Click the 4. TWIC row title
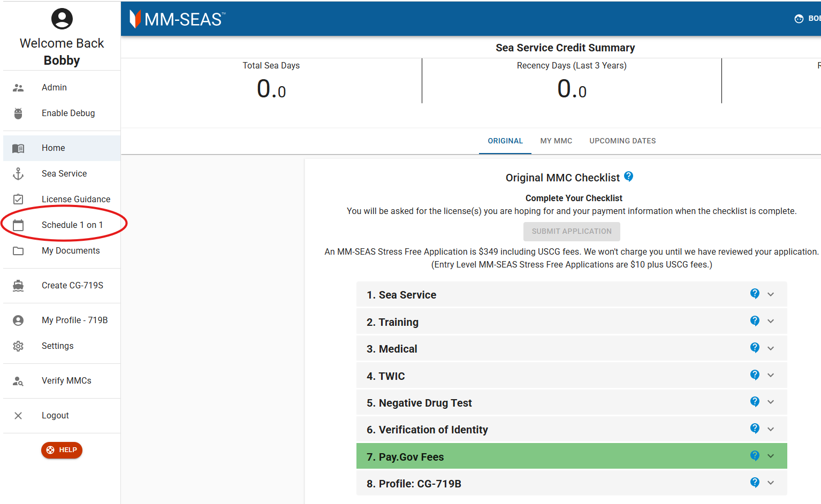Screen dimensions: 821x504 click(385, 376)
